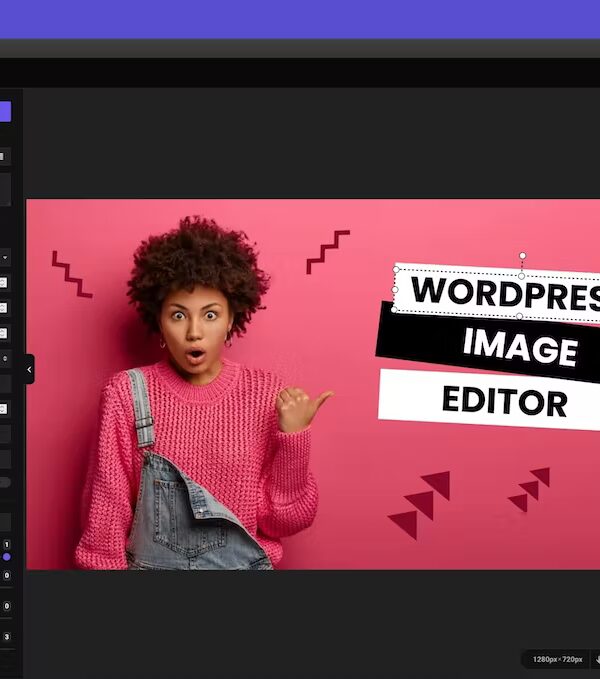Click the top-left resize handle of the selected text box

click(x=397, y=269)
